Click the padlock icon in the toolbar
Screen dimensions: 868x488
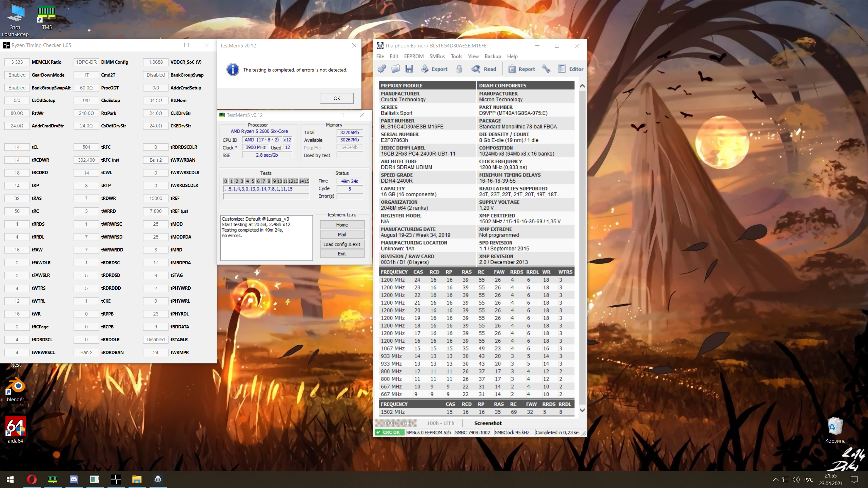(459, 69)
